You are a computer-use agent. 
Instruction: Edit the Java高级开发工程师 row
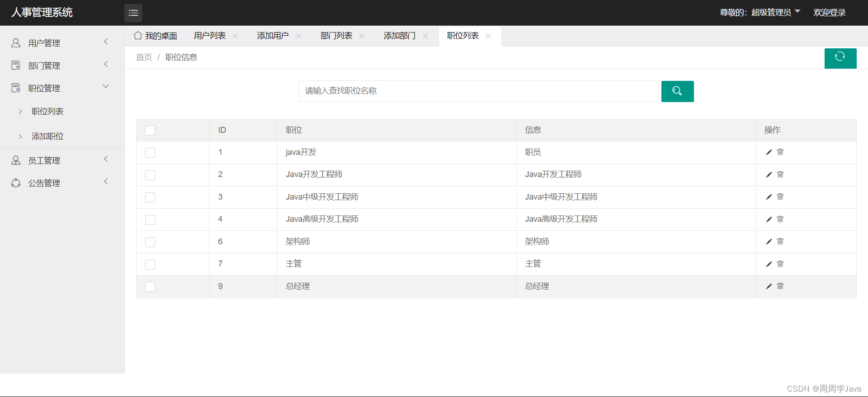pos(769,220)
